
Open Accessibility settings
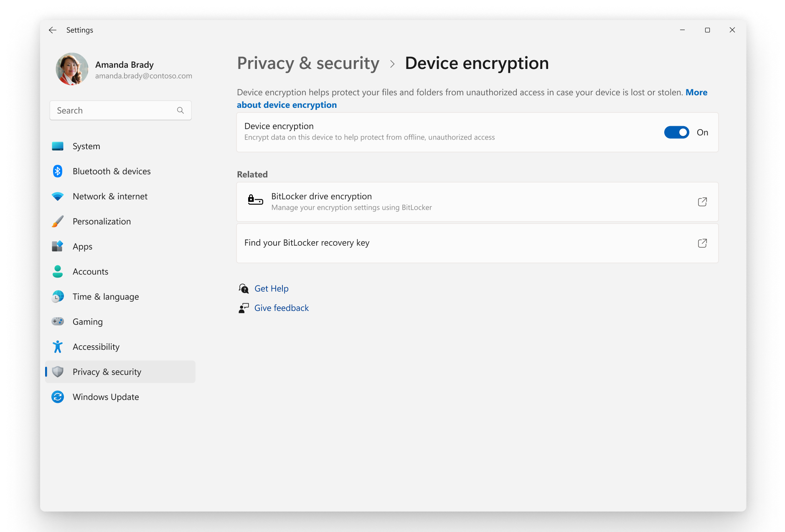(x=120, y=347)
